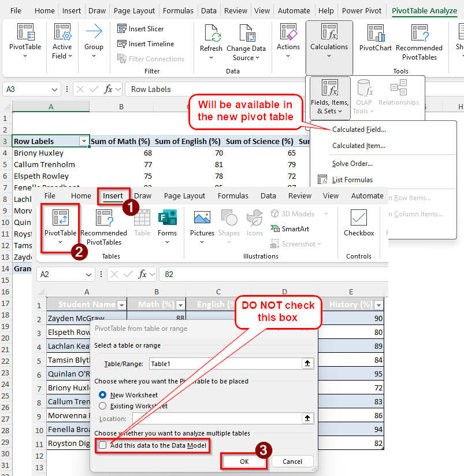Click Insert Timeline in the Filter group
The width and height of the screenshot is (464, 476).
[145, 44]
